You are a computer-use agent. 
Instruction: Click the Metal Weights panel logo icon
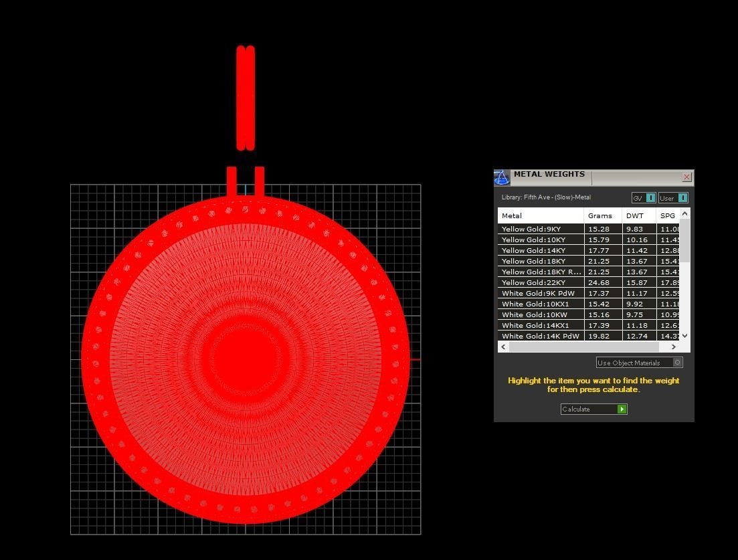point(502,177)
